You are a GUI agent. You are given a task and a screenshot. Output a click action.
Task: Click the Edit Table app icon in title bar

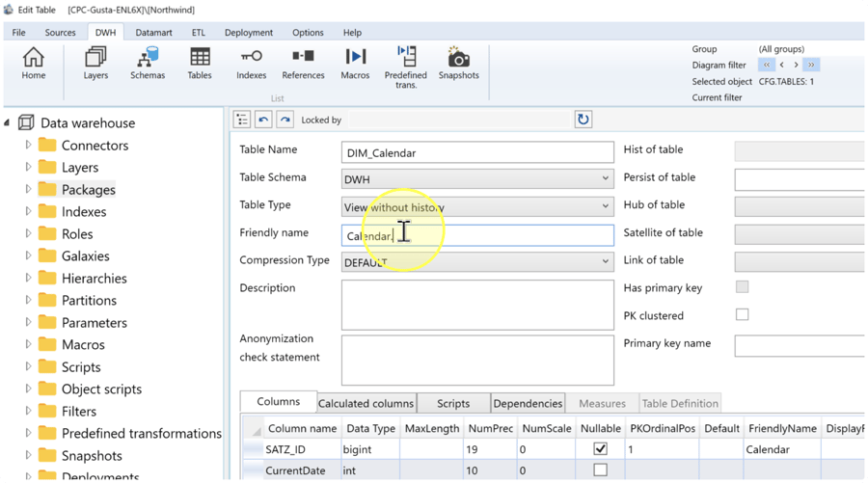(9, 10)
